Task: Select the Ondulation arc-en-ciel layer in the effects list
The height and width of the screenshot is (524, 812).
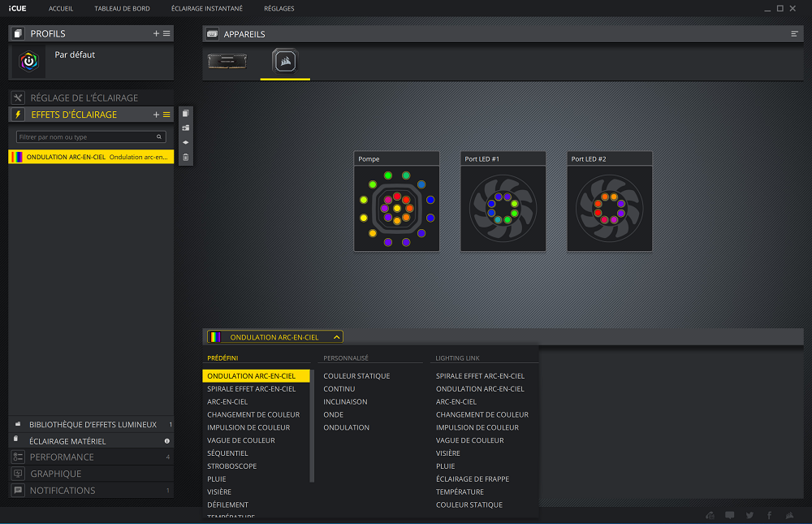Action: point(91,157)
